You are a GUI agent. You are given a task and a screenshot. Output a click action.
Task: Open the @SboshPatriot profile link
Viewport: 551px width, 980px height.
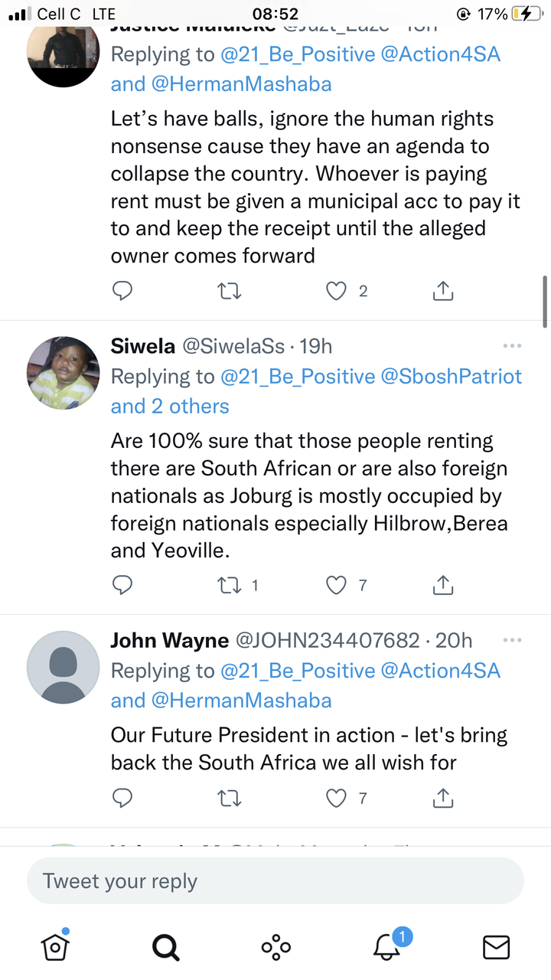tap(452, 376)
